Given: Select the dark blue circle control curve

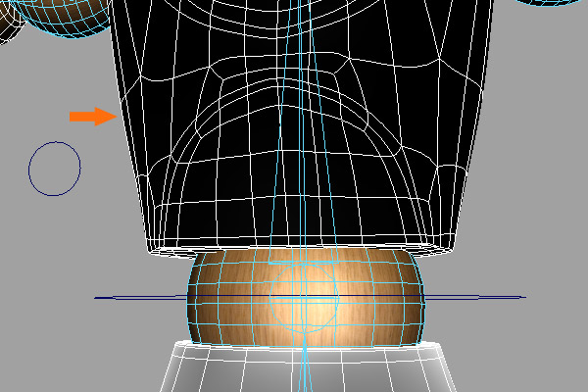Looking at the screenshot, I should [54, 169].
